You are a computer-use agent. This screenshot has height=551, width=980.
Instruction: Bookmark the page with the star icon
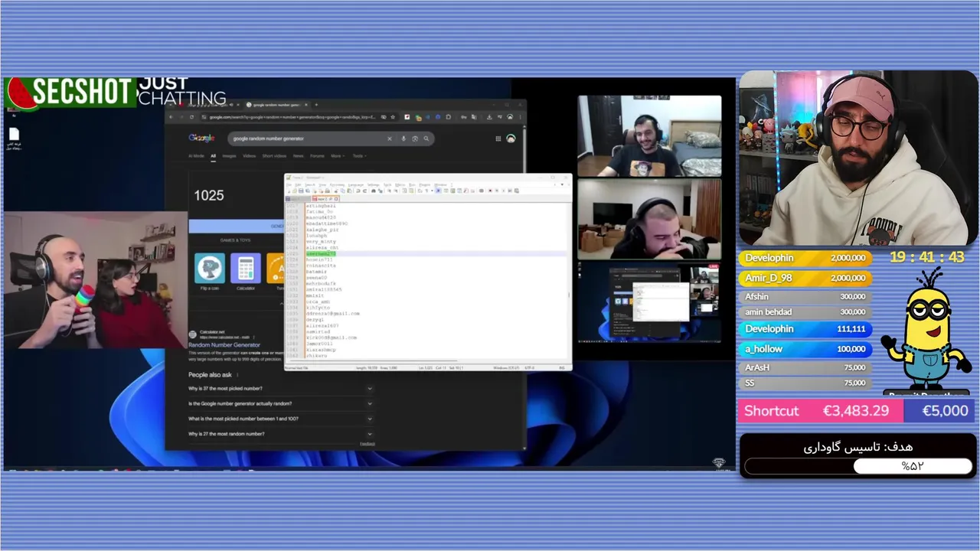pos(393,117)
